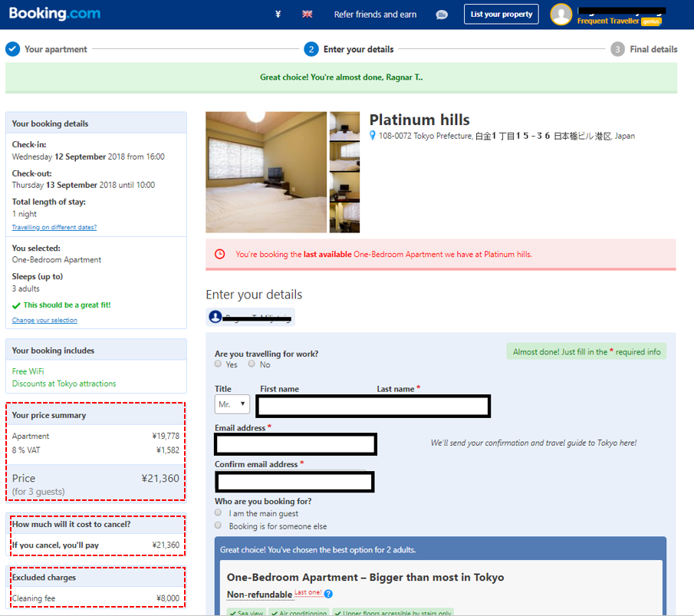Open help icon beside Non-refundable
The image size is (694, 616).
(x=328, y=594)
